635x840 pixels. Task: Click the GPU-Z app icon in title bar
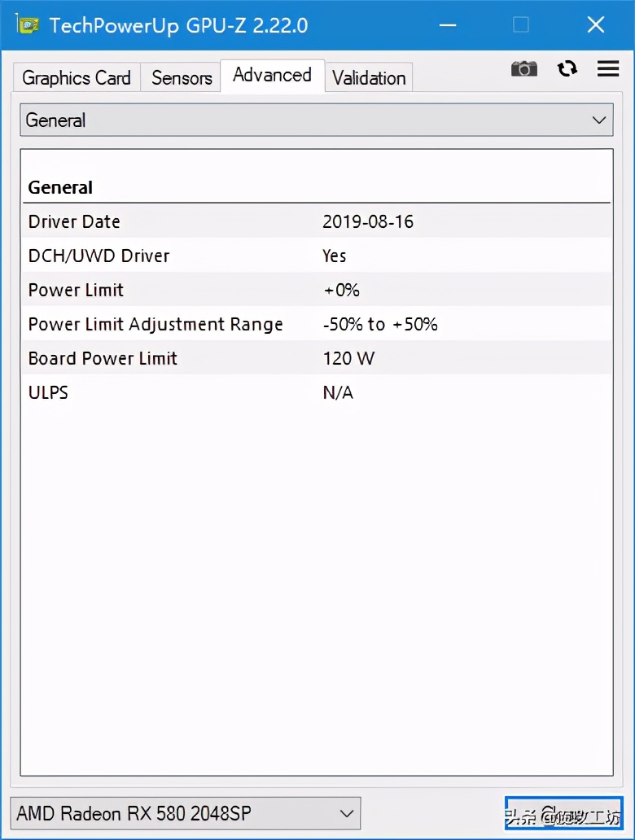point(27,24)
